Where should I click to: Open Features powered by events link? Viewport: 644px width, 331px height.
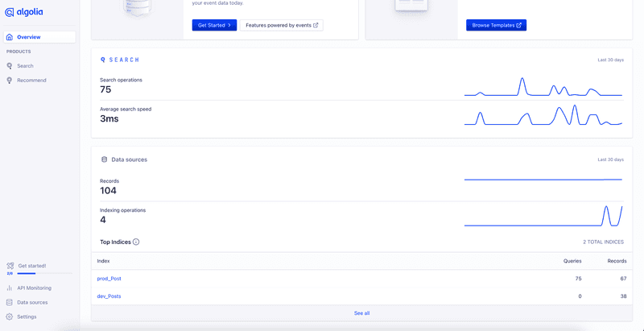[282, 25]
